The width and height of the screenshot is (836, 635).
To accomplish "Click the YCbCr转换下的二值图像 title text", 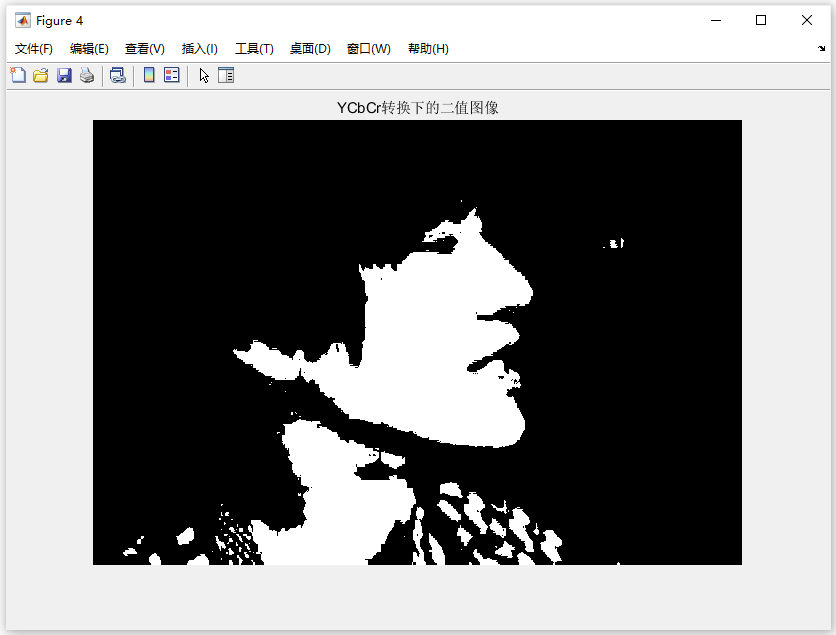I will (x=417, y=108).
